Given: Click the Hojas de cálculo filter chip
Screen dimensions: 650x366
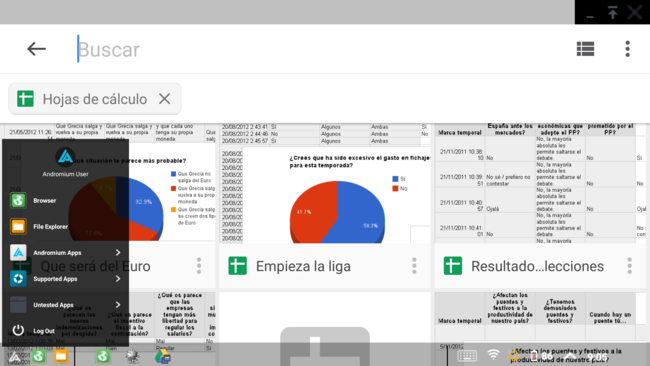Looking at the screenshot, I should pos(95,99).
